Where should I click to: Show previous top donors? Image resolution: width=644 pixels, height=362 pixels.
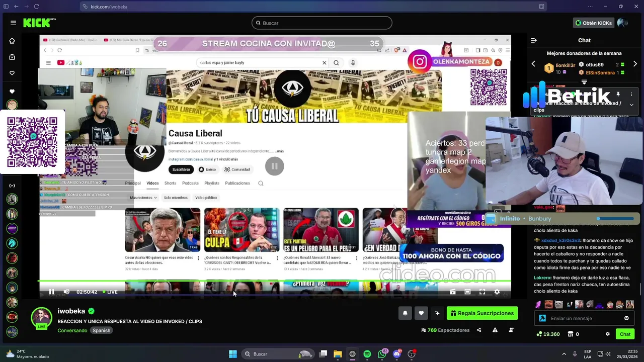(x=533, y=64)
